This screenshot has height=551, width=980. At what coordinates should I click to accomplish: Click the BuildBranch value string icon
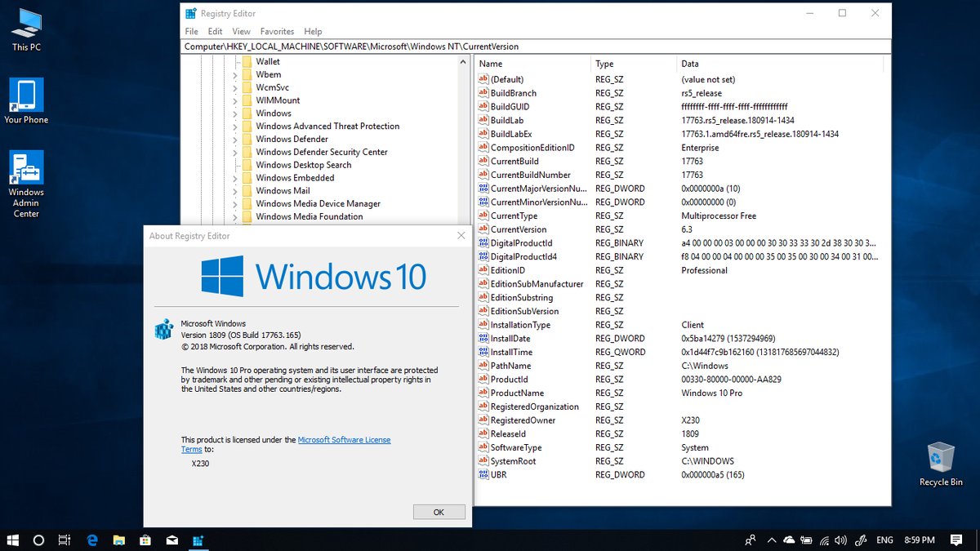(x=483, y=93)
